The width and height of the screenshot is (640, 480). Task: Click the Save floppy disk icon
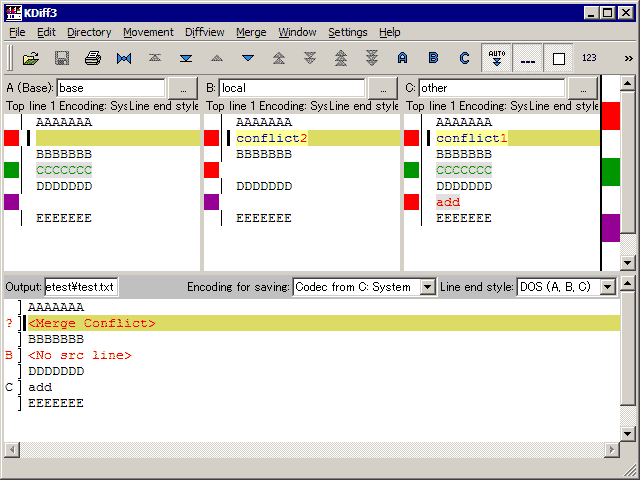(x=62, y=58)
